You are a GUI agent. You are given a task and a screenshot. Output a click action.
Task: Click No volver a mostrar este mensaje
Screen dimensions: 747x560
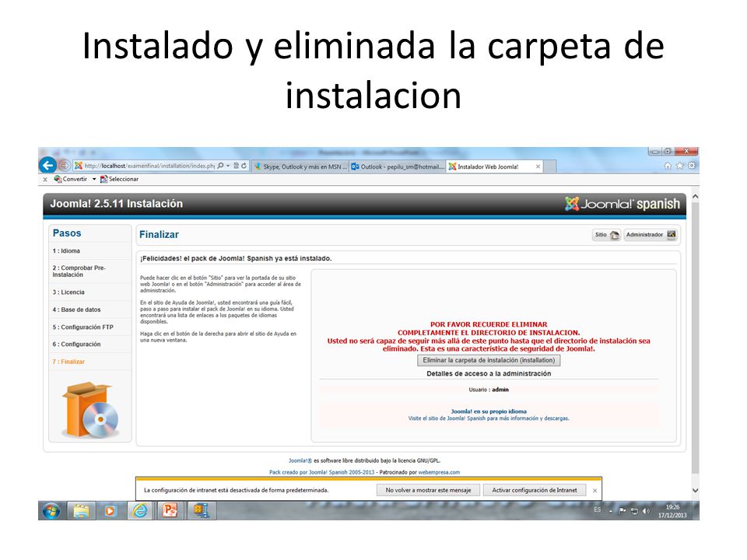coord(428,490)
